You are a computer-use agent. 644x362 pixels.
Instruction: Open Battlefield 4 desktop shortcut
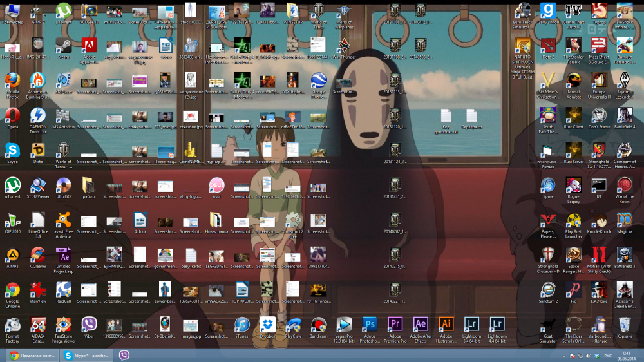click(x=624, y=119)
